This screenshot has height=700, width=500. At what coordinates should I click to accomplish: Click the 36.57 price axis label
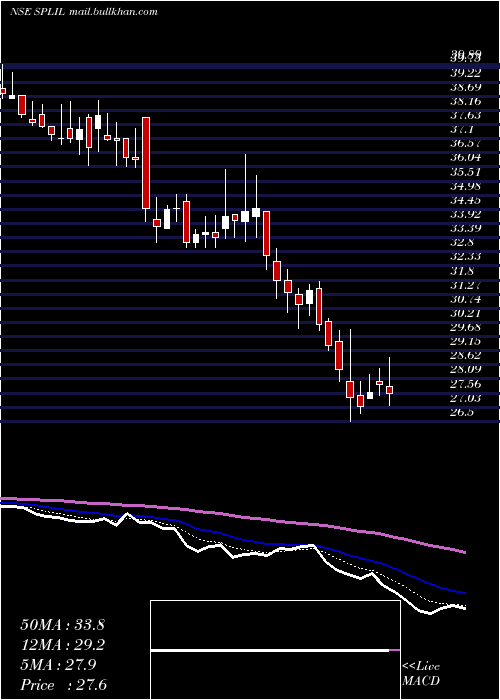pos(466,143)
